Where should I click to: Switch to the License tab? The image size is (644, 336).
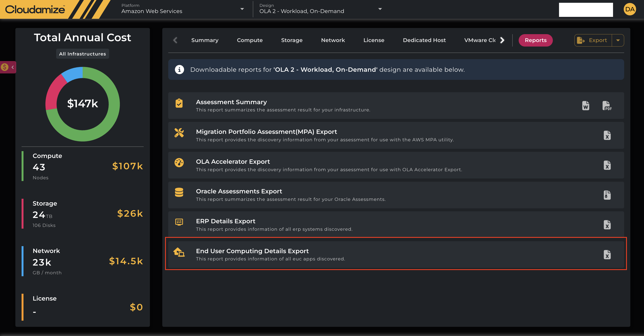tap(374, 40)
